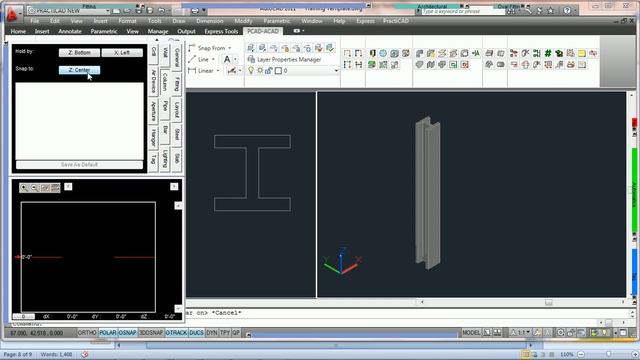
Task: Click the Word zoom slider at bottom right
Action: (x=608, y=354)
